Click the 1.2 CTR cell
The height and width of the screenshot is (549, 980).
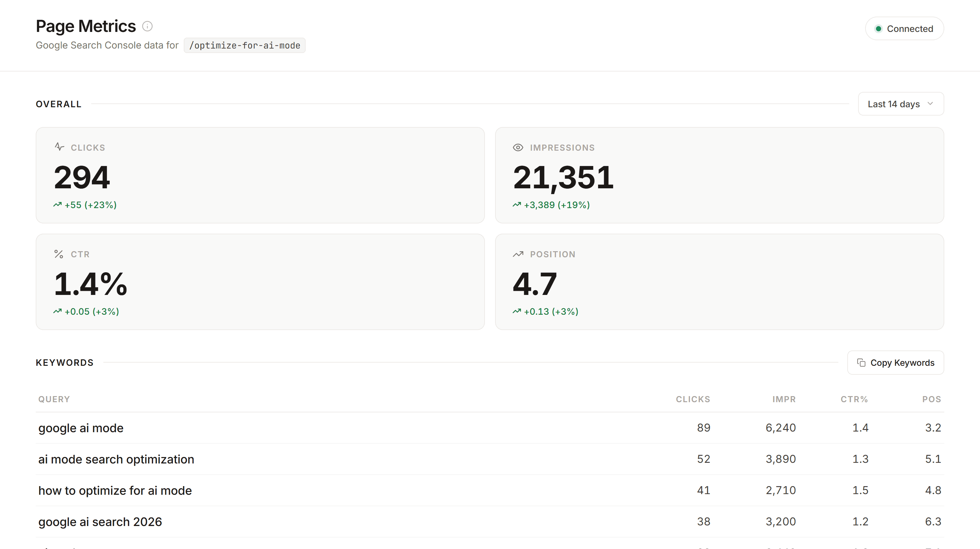coord(860,521)
